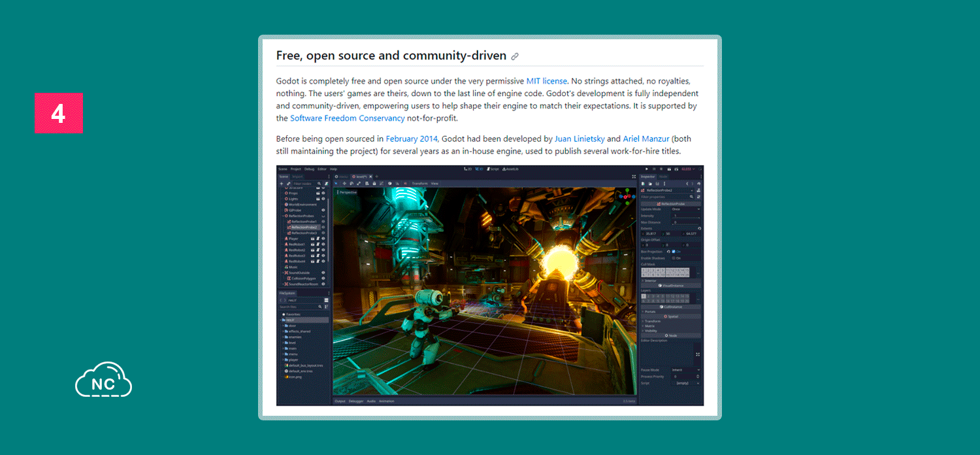Switch to the 2D workspace
The image size is (980, 455).
coord(468,169)
